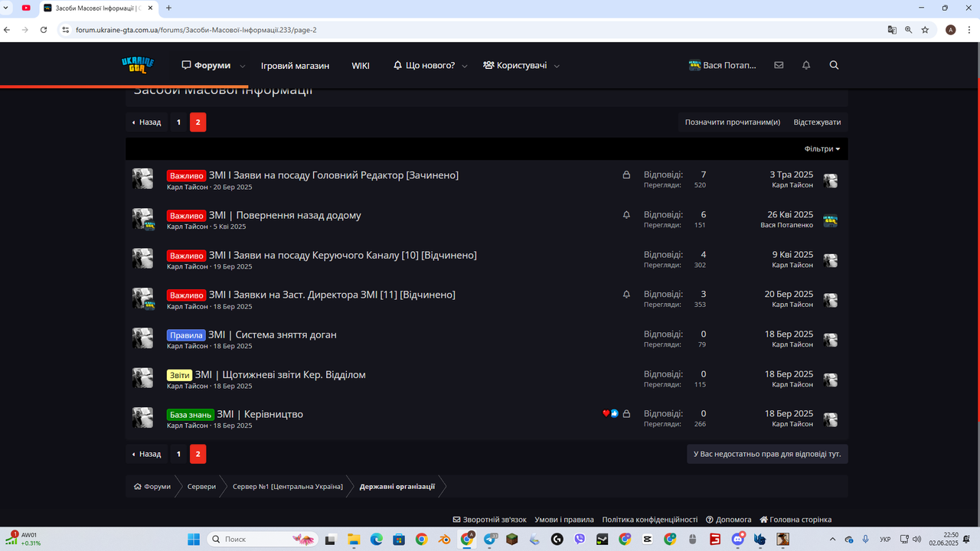Open the Що нового? menu item

[x=424, y=65]
